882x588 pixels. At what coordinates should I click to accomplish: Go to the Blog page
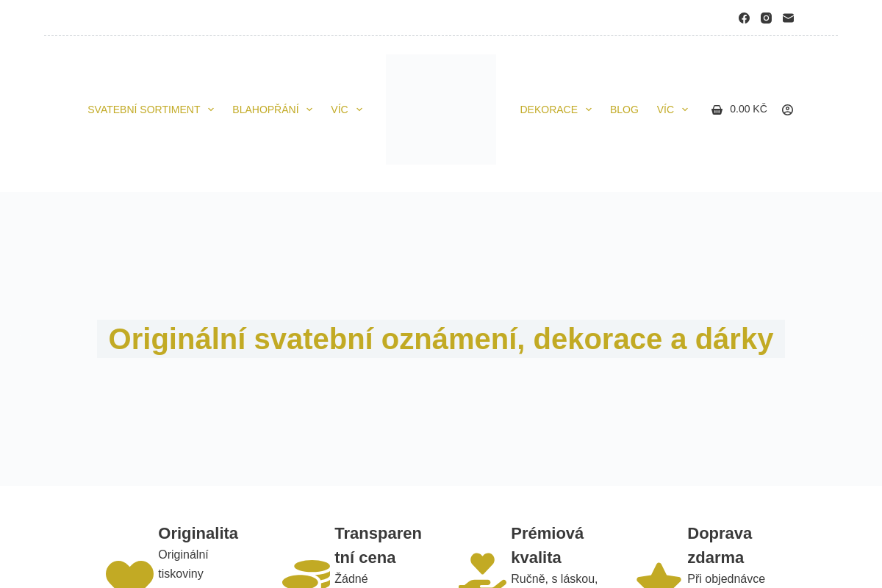coord(624,110)
